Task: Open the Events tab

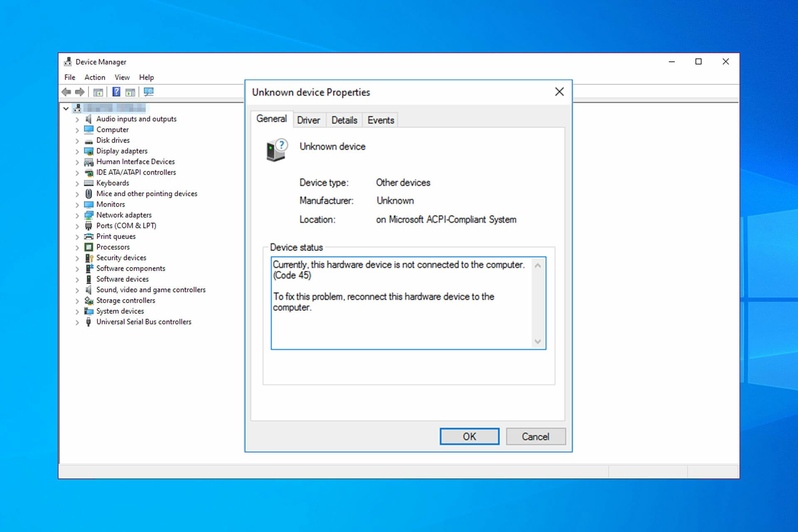Action: coord(381,120)
